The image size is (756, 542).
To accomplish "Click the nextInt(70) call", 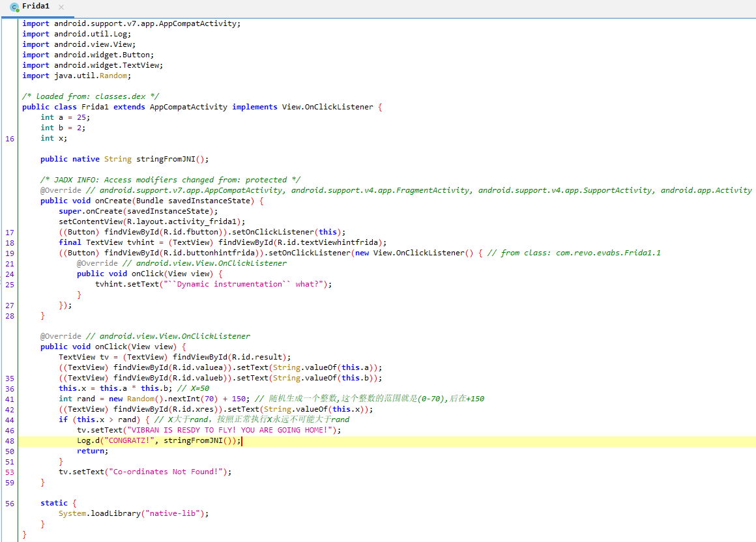I will 193,399.
